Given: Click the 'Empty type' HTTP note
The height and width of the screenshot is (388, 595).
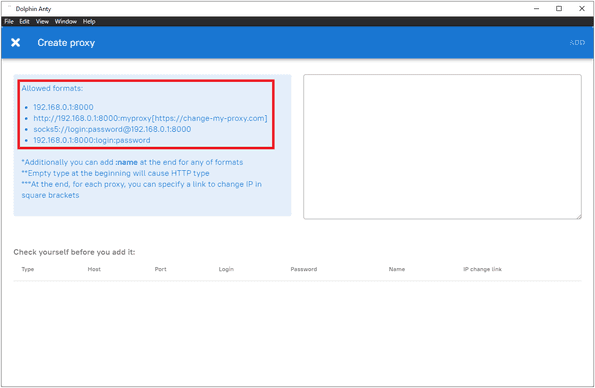Looking at the screenshot, I should (115, 173).
